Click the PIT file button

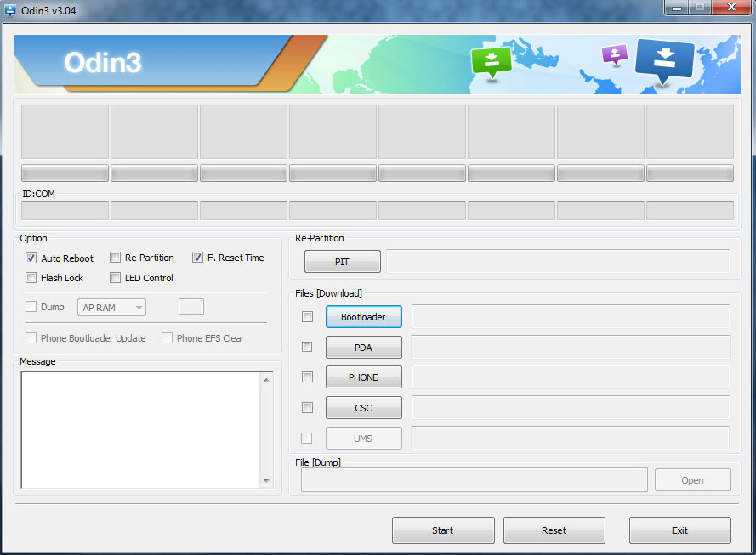tap(343, 262)
